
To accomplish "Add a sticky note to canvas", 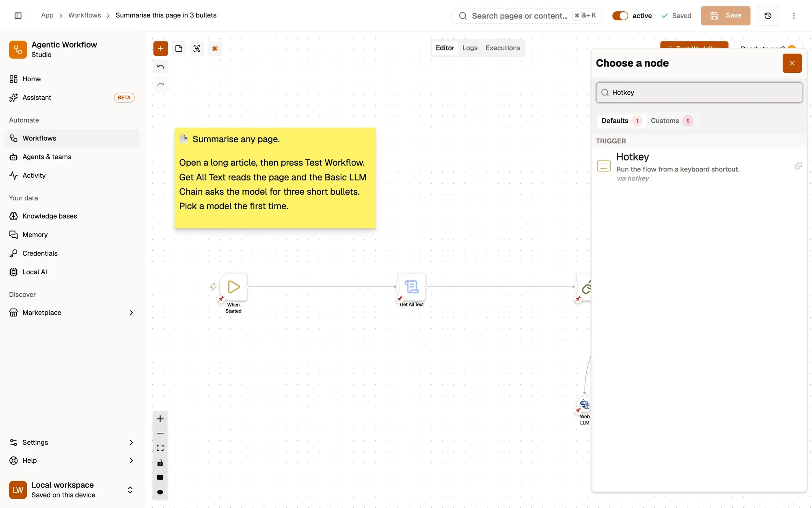I will click(x=179, y=48).
